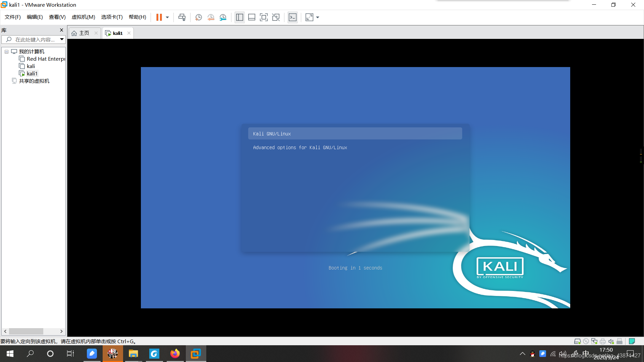Select 共享的虚拟机 in the library tree

[34, 81]
